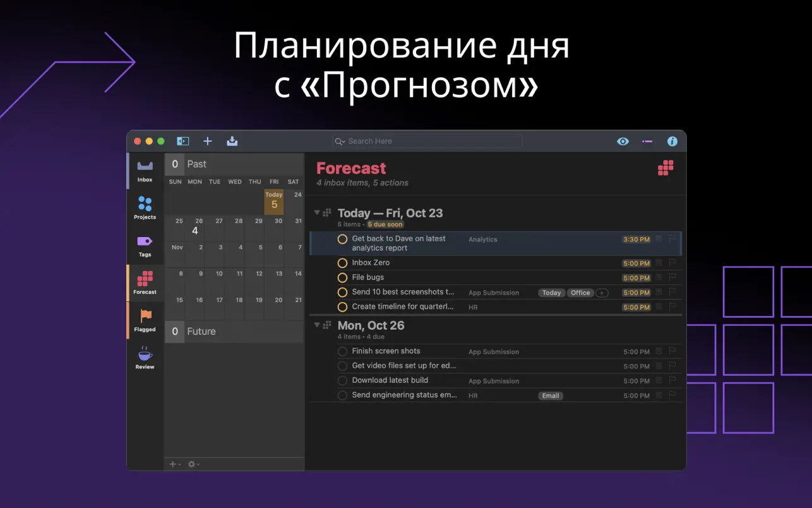Check off Finish screen shots task
The width and height of the screenshot is (812, 508).
(x=342, y=351)
